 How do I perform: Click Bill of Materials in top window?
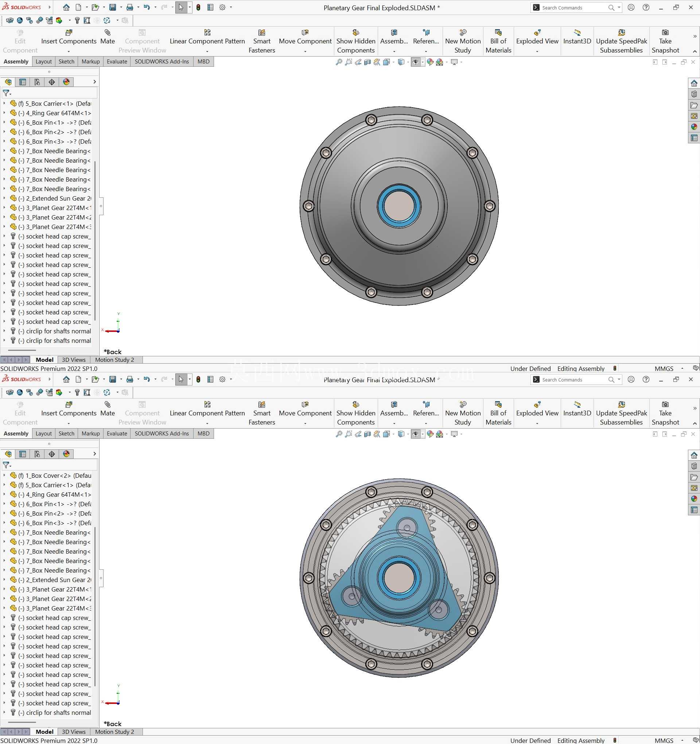498,41
